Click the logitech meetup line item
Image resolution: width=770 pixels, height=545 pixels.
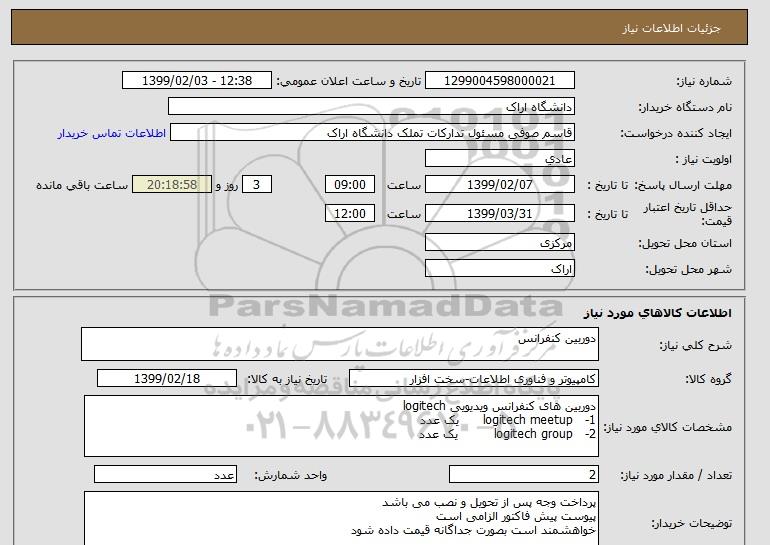point(508,420)
